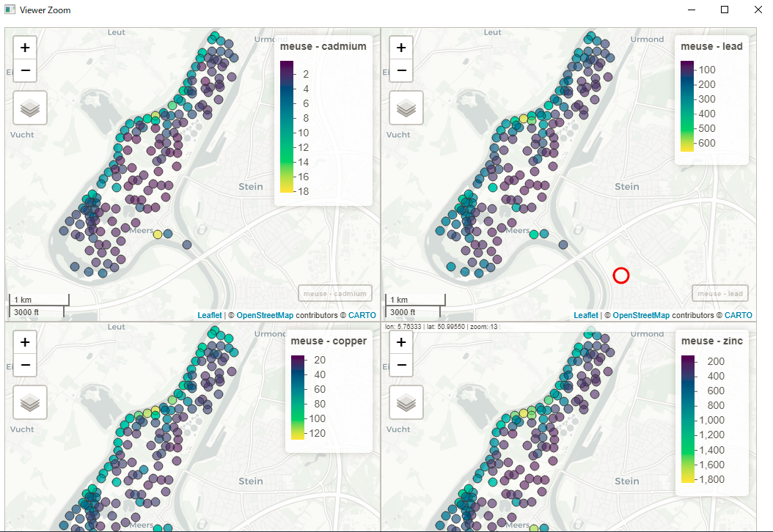Image resolution: width=773 pixels, height=532 pixels.
Task: Zoom out on the lead map
Action: coord(400,70)
